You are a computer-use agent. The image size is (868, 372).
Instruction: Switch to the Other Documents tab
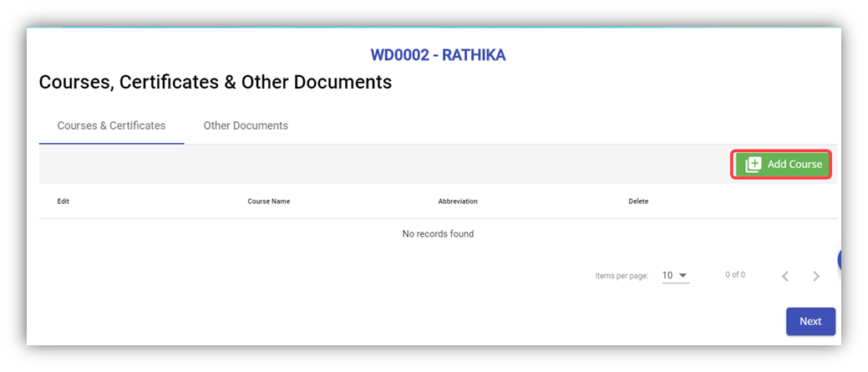[246, 125]
